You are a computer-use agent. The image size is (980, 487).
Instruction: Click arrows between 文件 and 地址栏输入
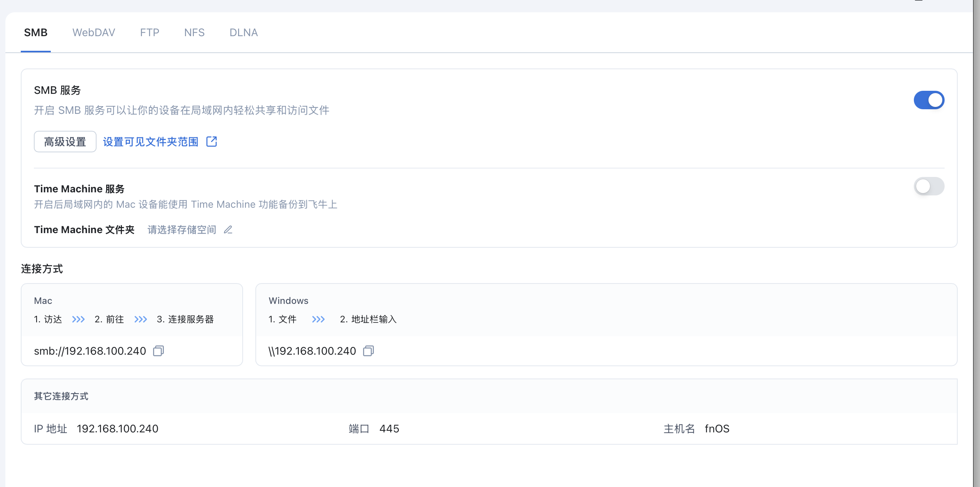point(318,319)
